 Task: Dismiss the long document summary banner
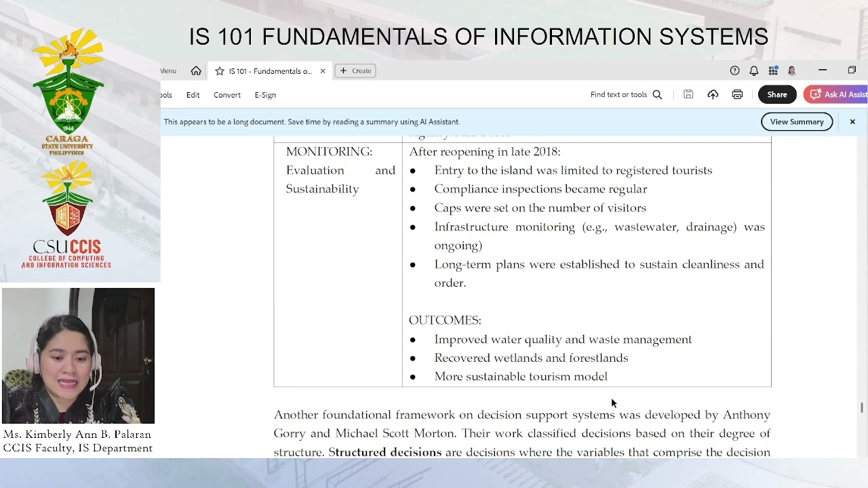(x=852, y=122)
